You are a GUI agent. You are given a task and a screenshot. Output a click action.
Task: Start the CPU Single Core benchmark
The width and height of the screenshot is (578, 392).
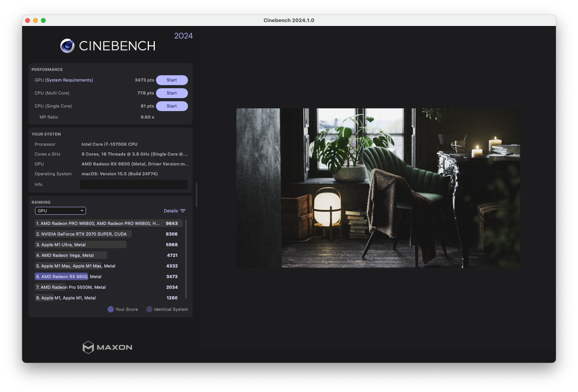[x=172, y=106]
